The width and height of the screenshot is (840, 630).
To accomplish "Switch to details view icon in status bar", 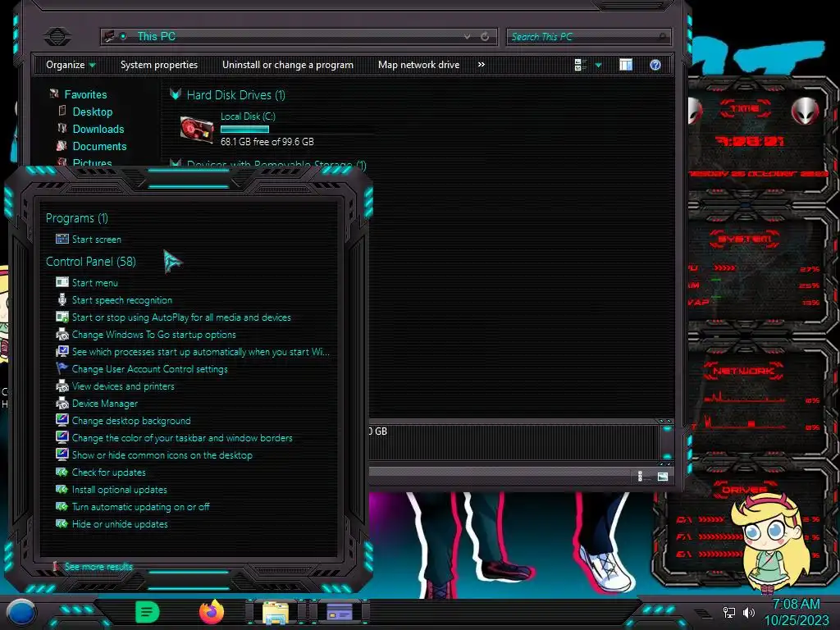I will tap(640, 477).
